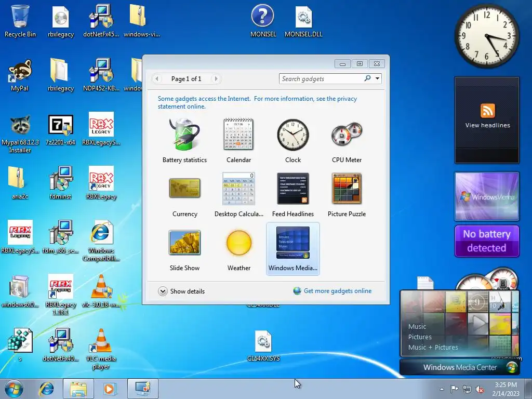Expand Show details in gadget gallery
Viewport: 532px width, 399px height.
pyautogui.click(x=181, y=291)
